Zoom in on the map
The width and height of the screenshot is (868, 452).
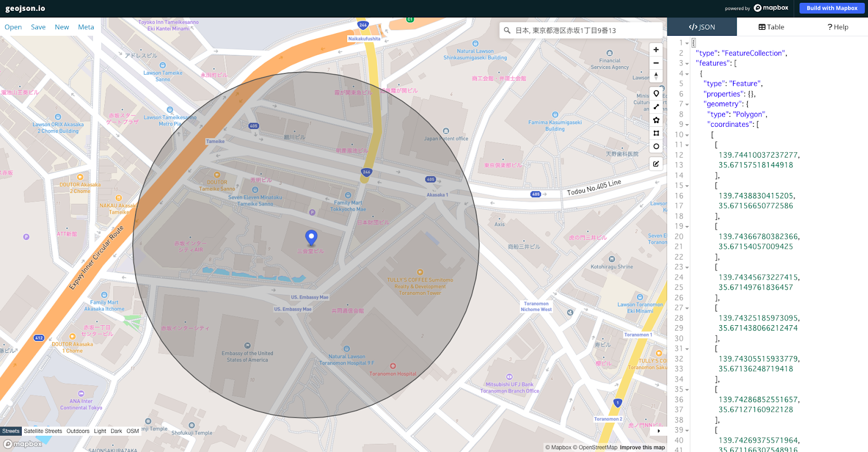click(656, 50)
